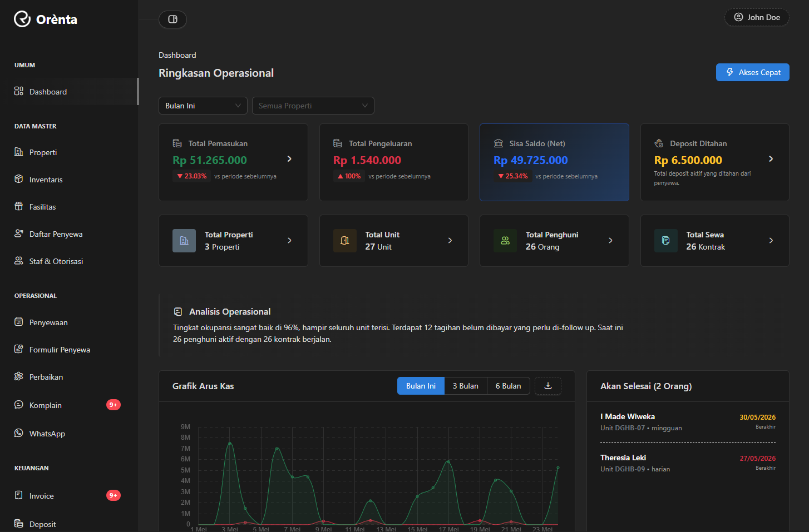The width and height of the screenshot is (809, 532).
Task: Click the Daftar Penyewa person icon
Action: tap(19, 233)
